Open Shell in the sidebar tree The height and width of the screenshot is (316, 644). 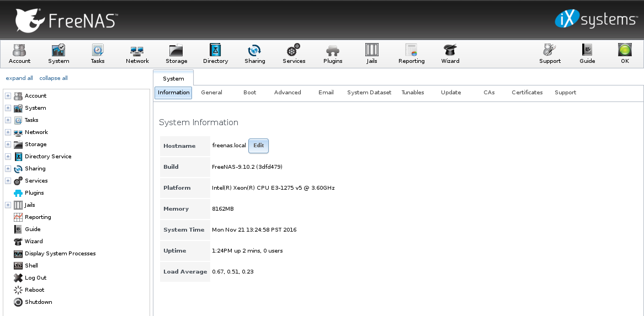coord(31,265)
